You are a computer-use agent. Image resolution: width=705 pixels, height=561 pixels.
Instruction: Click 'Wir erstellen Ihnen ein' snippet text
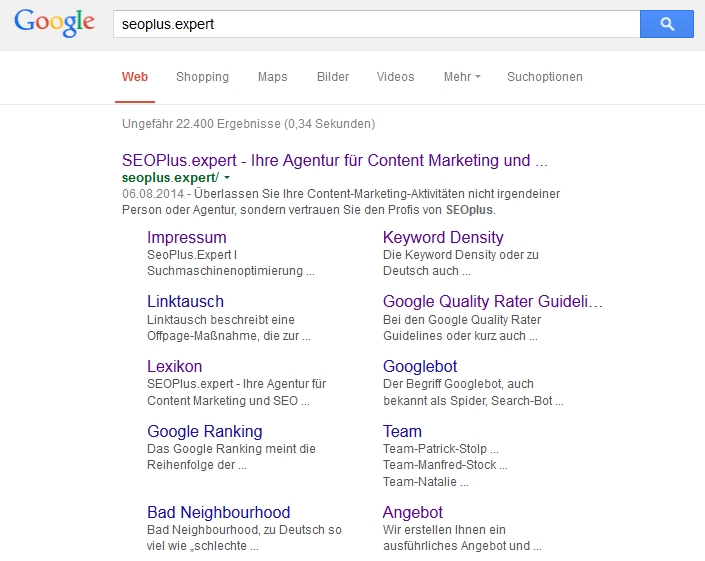point(444,530)
